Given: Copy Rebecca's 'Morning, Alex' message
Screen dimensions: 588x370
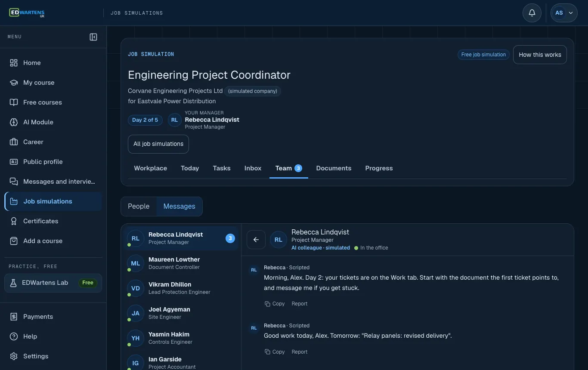Looking at the screenshot, I should (x=275, y=304).
